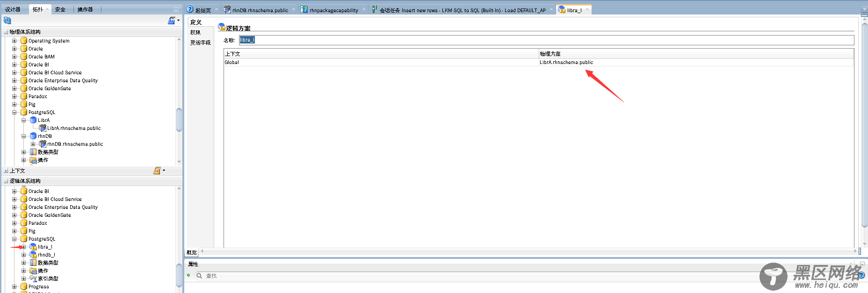Click the 逻辑方案 header icon
This screenshot has width=868, height=293.
tap(222, 27)
